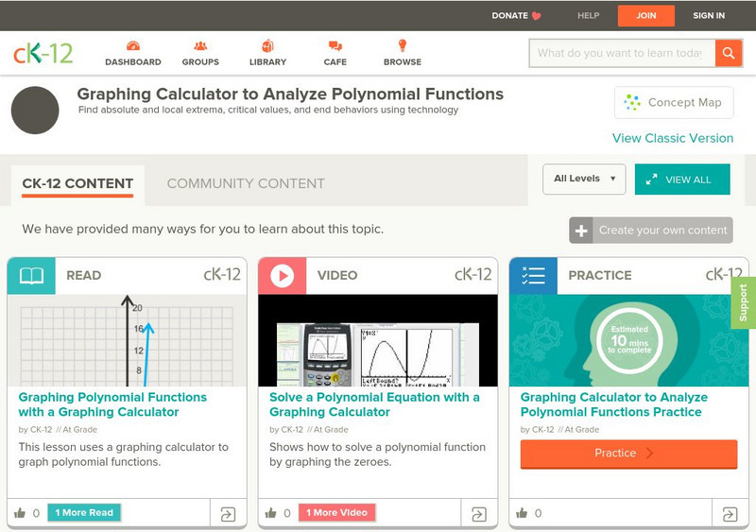Screen dimensions: 756x532
Task: Open the Cafe chat bubbles icon
Action: [x=335, y=46]
